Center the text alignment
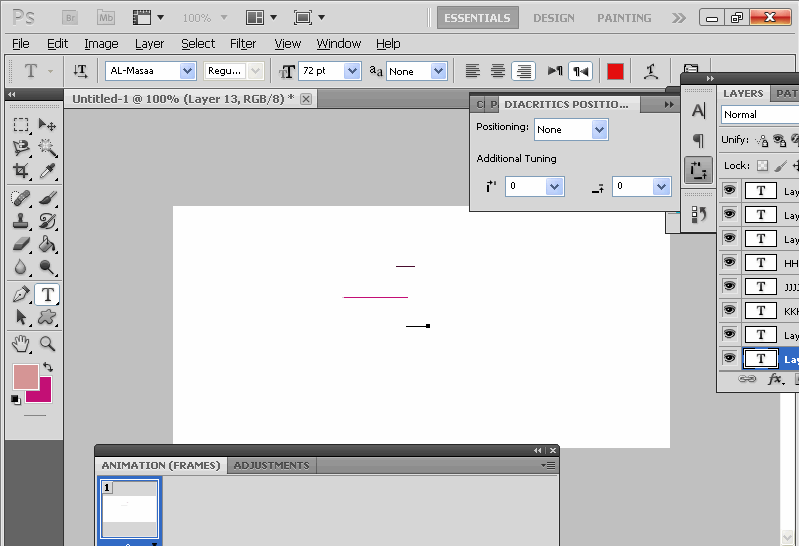 (498, 71)
